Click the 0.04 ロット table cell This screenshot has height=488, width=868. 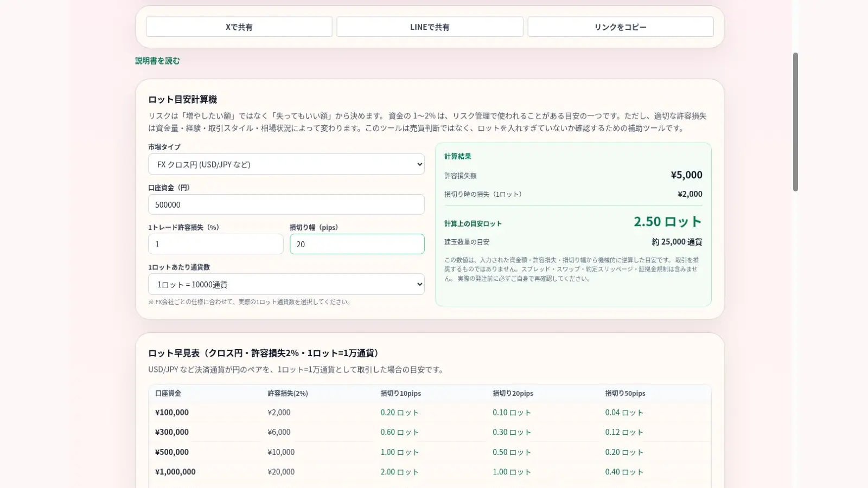[624, 413]
